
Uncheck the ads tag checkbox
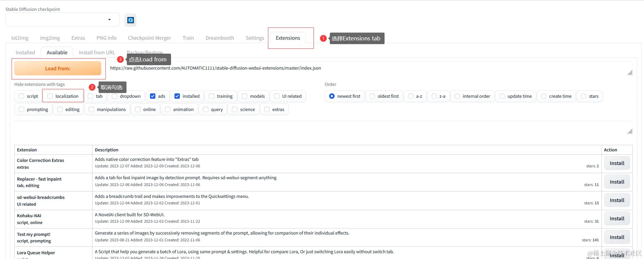(153, 96)
